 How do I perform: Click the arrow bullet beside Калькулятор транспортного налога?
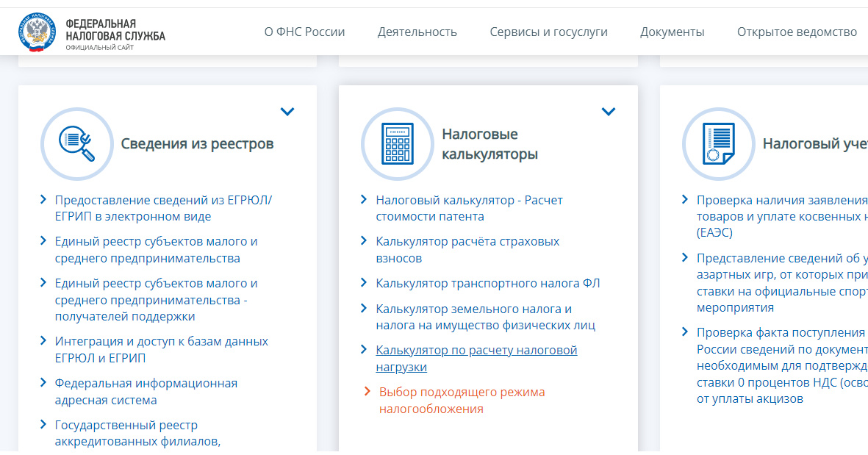click(364, 282)
